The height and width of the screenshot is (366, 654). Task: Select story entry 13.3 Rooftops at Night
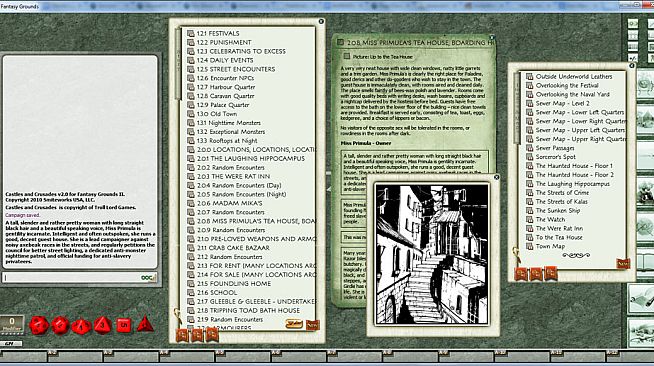click(x=227, y=141)
